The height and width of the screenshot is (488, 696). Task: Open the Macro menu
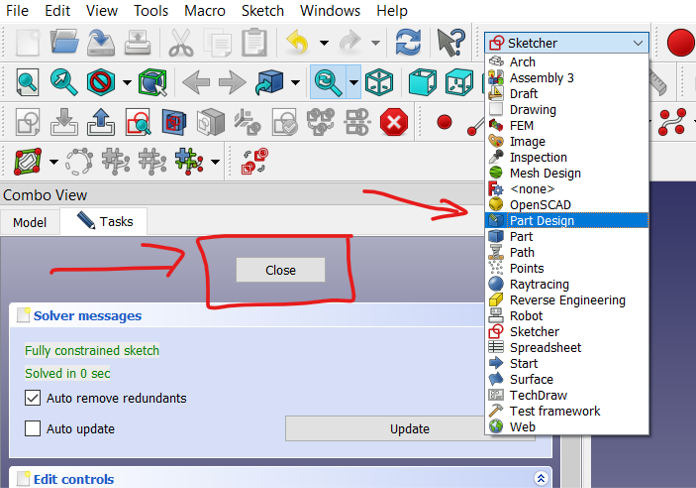coord(205,11)
